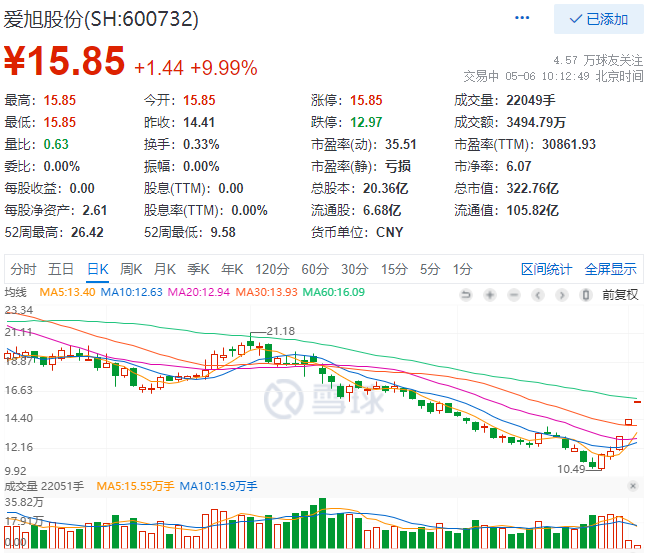
Task: Click the MA60:16.09 moving average label
Action: tap(336, 292)
